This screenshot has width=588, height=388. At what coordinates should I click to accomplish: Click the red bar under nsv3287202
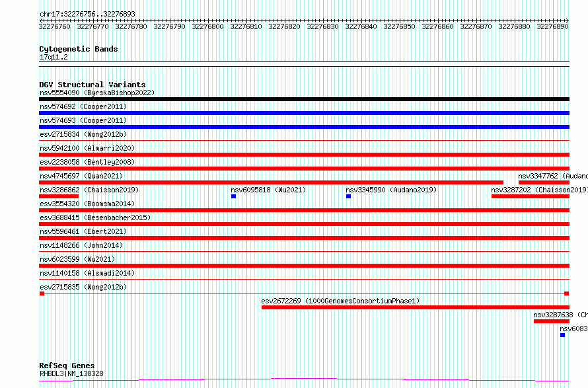[x=531, y=196]
